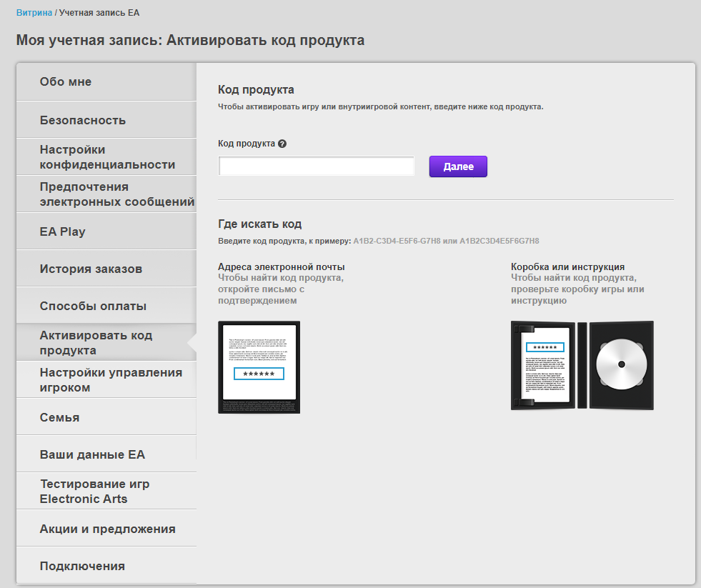The height and width of the screenshot is (588, 701).
Task: Select Тестирование игр Electronic Arts
Action: pos(106,491)
